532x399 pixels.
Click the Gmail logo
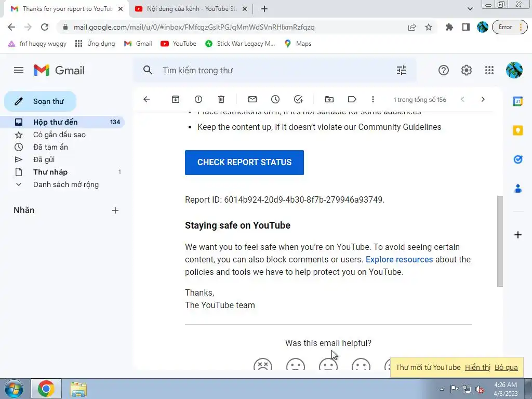[x=59, y=70]
